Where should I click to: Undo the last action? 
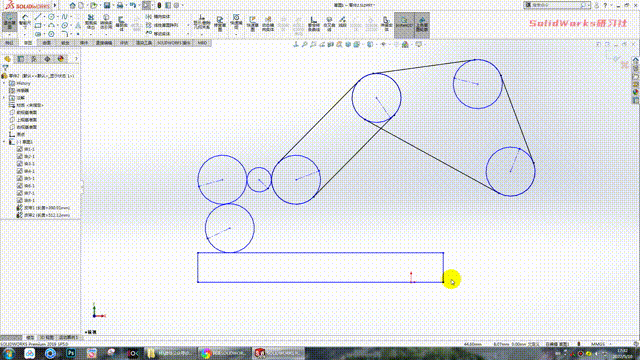tap(133, 5)
